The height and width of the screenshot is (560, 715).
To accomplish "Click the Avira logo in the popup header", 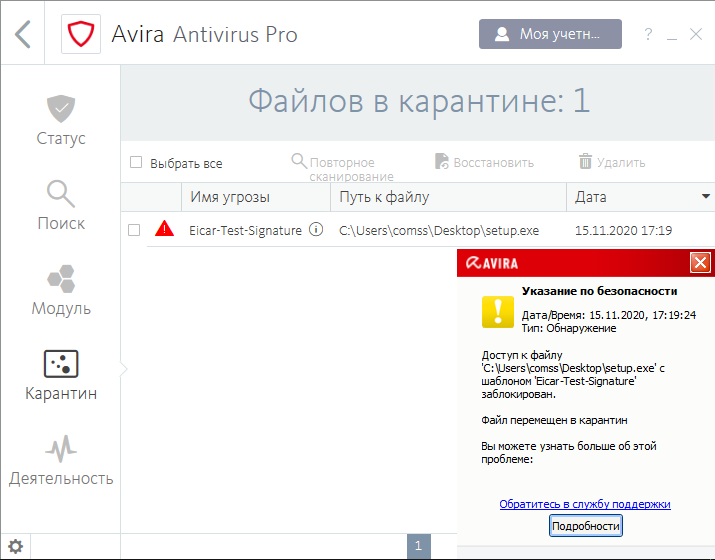I will coord(492,263).
